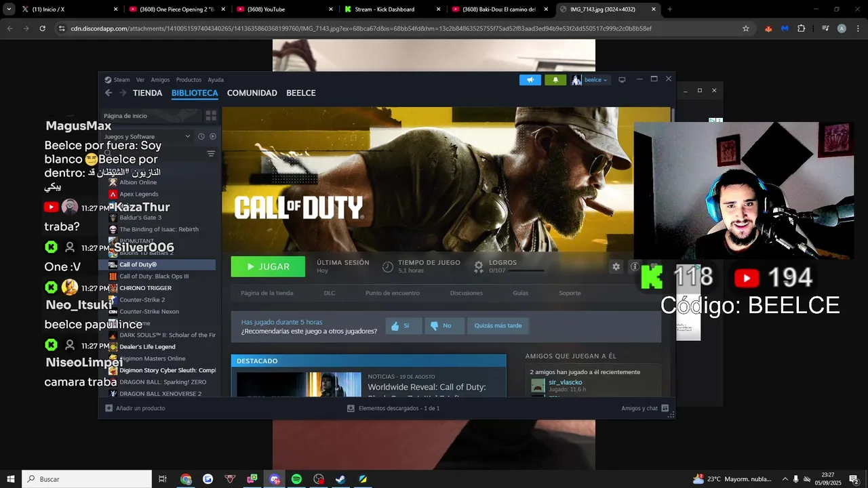The image size is (868, 488).
Task: Open Steam from Windows taskbar
Action: click(340, 479)
